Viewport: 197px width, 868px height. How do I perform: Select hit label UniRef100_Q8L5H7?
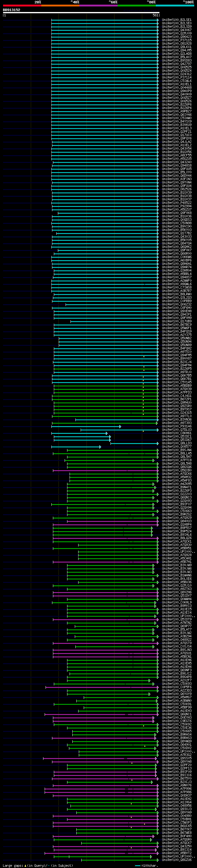pos(177,457)
